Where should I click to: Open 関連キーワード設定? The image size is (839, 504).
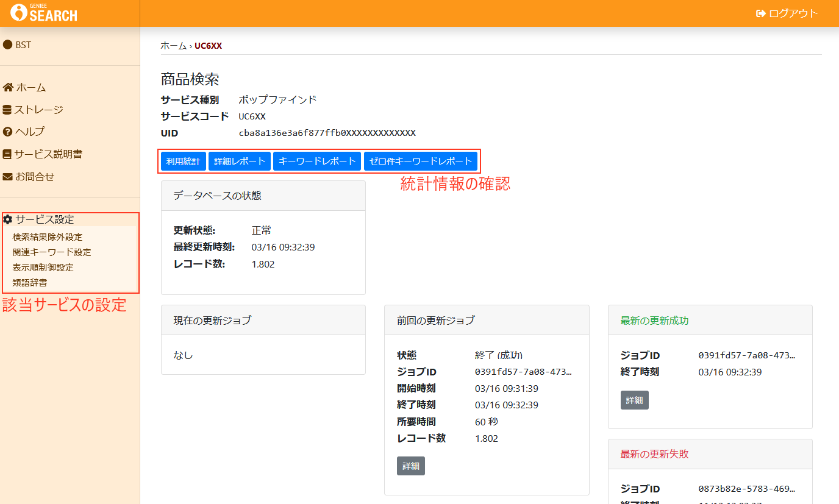[52, 252]
